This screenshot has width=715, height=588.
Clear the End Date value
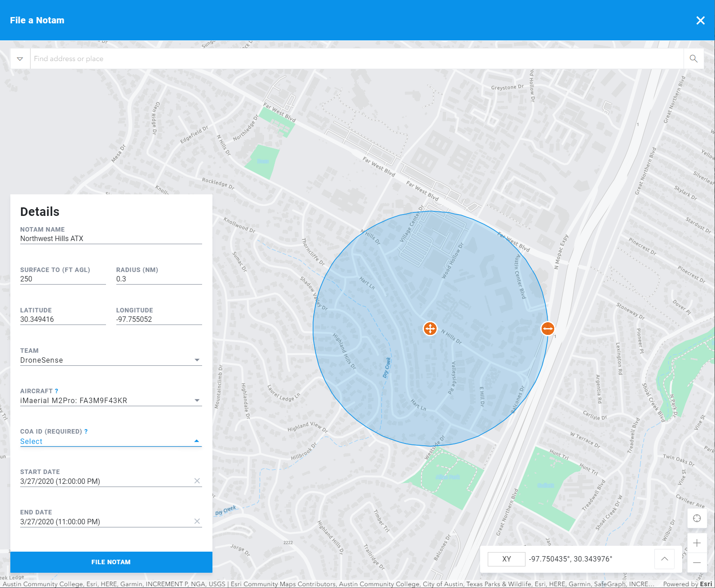(x=197, y=521)
